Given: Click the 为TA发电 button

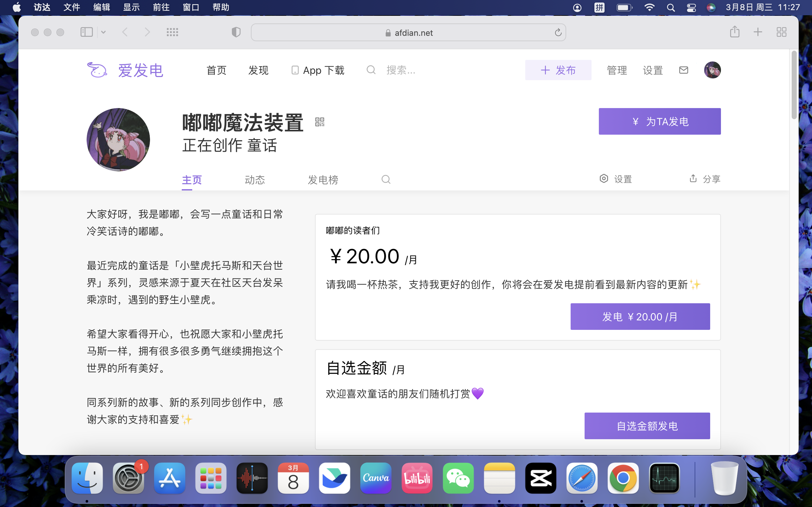Looking at the screenshot, I should [659, 121].
